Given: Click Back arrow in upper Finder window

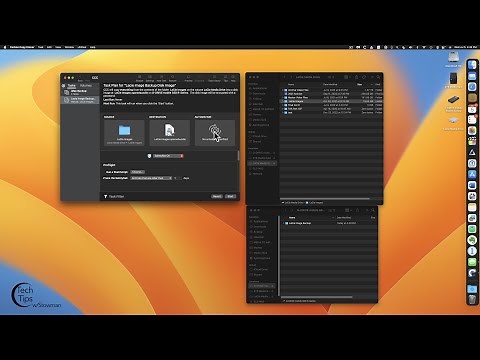Looking at the screenshot, I should pyautogui.click(x=284, y=77).
